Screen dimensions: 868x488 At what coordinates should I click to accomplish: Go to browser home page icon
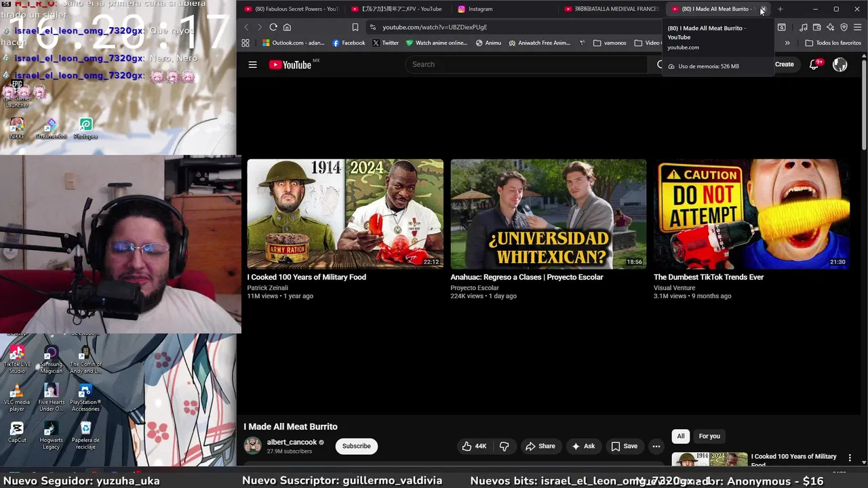click(x=287, y=27)
